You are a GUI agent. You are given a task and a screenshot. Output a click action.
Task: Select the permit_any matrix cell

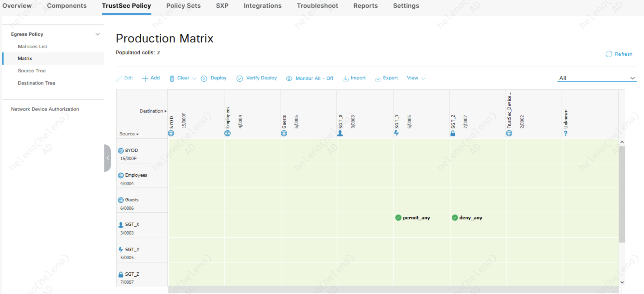coord(416,218)
